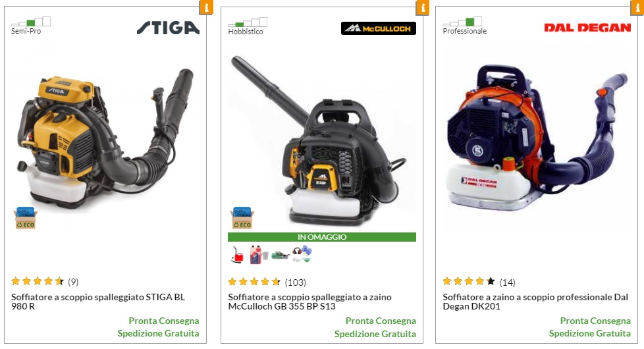The height and width of the screenshot is (349, 644).
Task: Click the ear protection and gloves gift icon
Action: (302, 254)
